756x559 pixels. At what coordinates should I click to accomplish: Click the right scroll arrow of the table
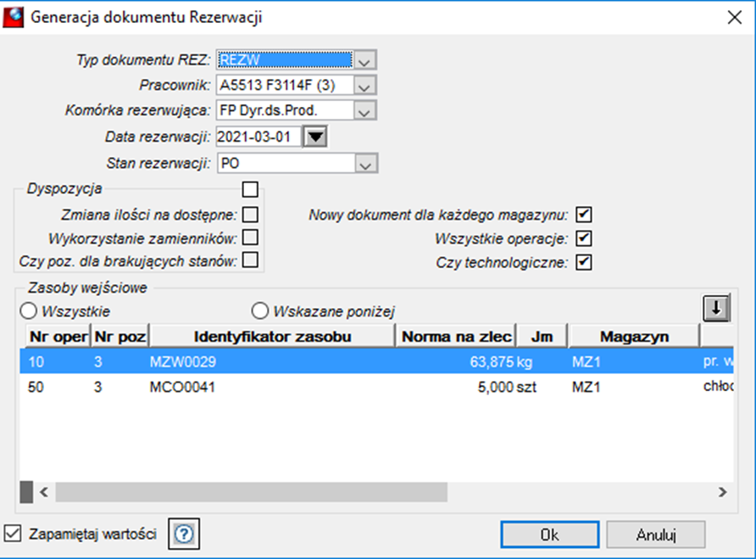pyautogui.click(x=722, y=492)
